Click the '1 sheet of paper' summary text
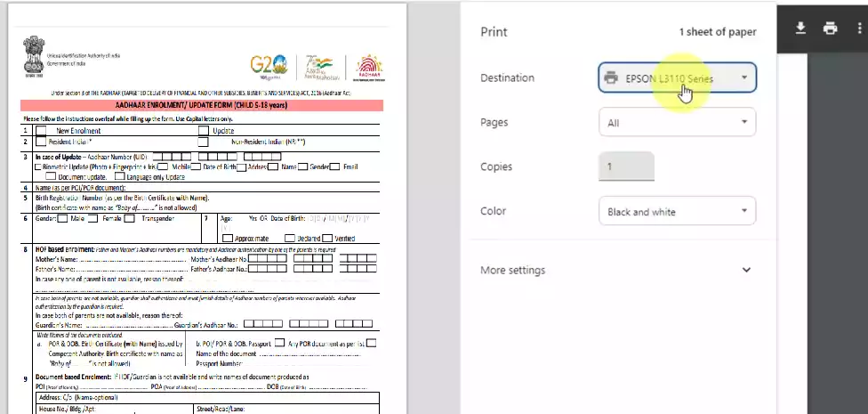 (x=718, y=32)
